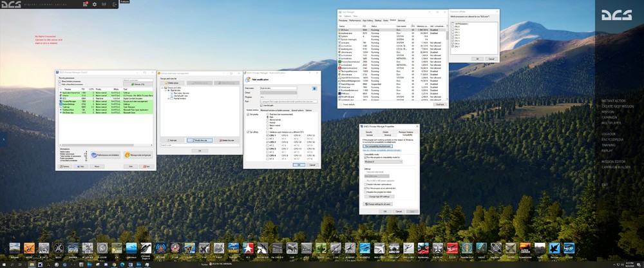Open Manage rules and groups
This screenshot has width=644, height=268.
[x=138, y=155]
